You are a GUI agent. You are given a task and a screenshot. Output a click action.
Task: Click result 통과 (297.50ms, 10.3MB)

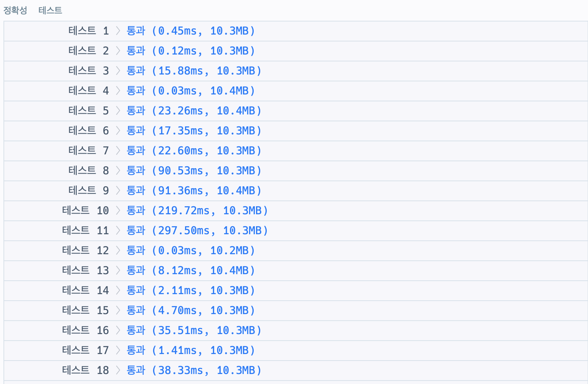point(197,230)
